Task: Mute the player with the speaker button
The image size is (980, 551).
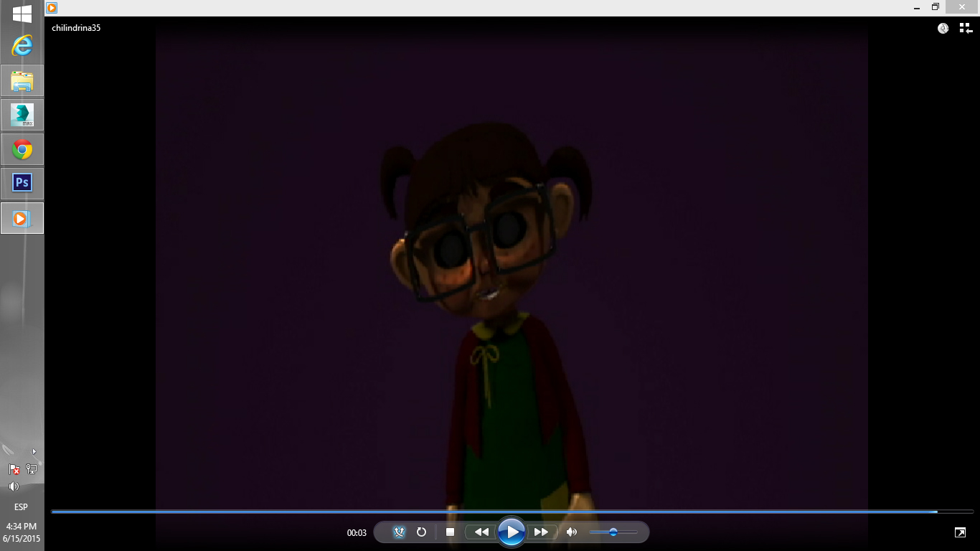Action: click(x=572, y=532)
